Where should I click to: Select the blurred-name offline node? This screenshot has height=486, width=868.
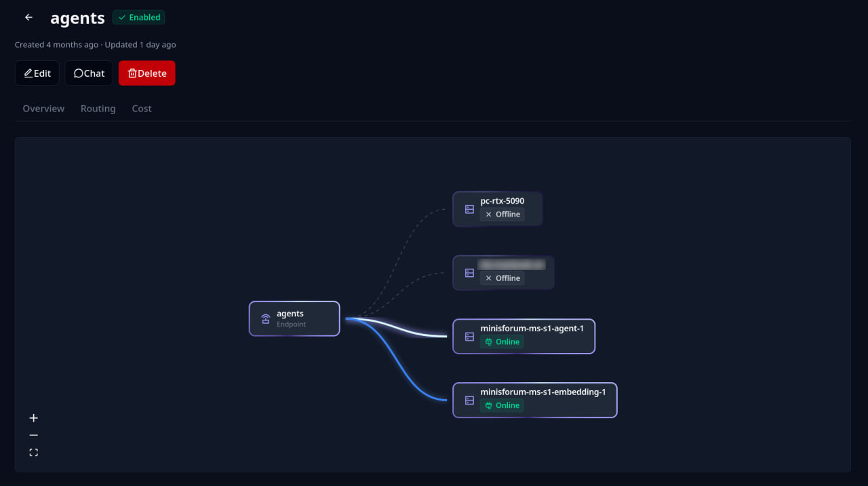[503, 272]
